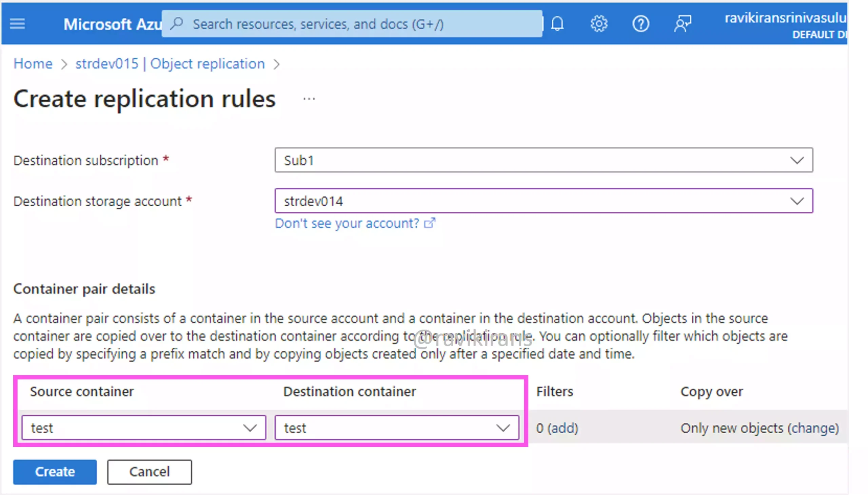Viewport: 868px width, 495px height.
Task: Click the search magnifier icon
Action: pos(177,24)
